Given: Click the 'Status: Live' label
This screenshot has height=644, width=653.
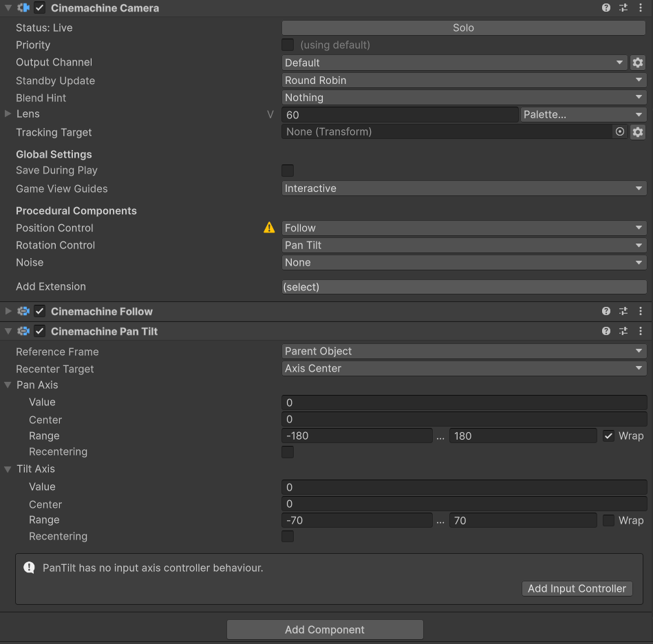Looking at the screenshot, I should pos(44,28).
